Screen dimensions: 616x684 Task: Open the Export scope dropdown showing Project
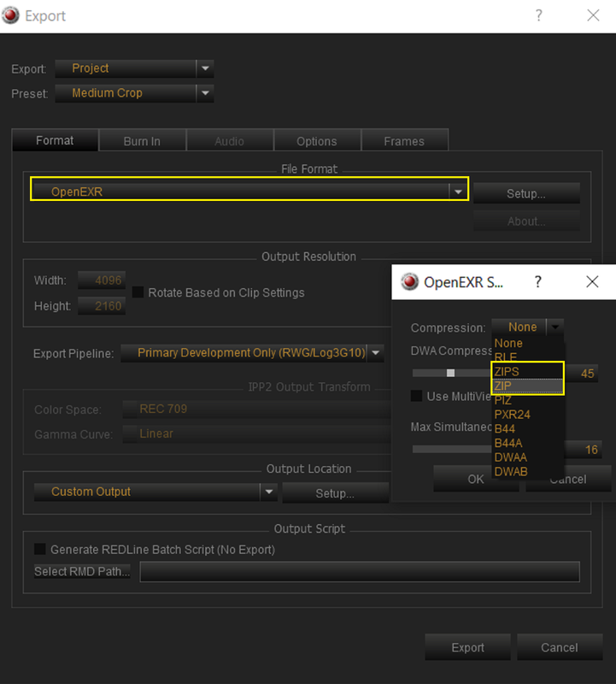134,68
